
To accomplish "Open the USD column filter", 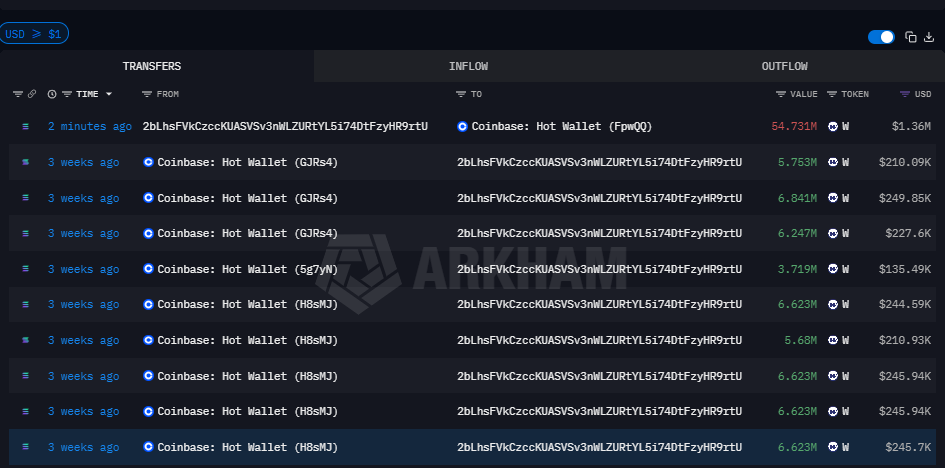I will (x=905, y=94).
